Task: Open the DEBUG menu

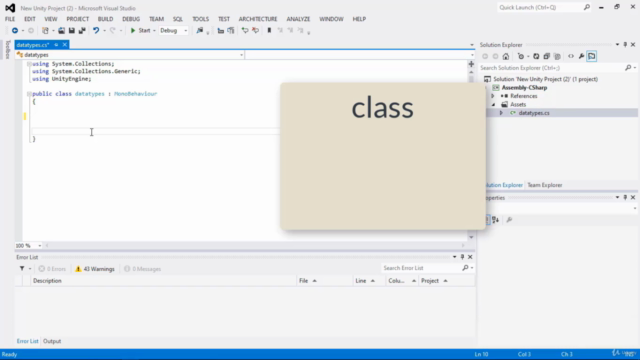Action: [131, 19]
